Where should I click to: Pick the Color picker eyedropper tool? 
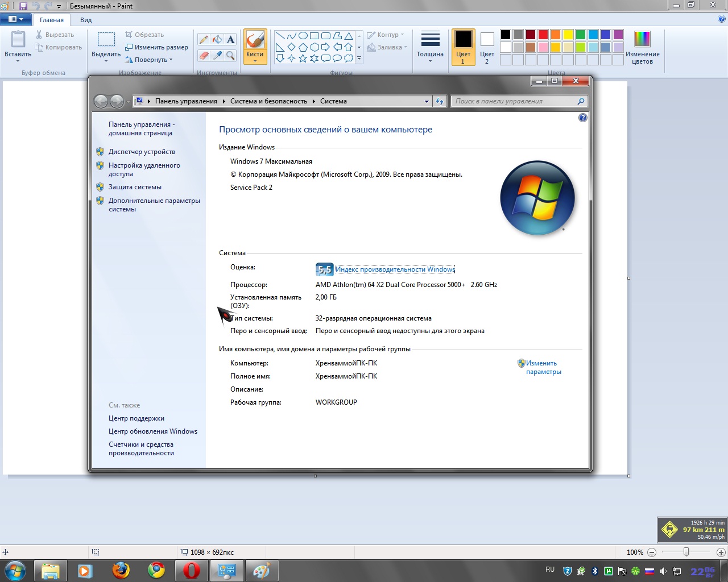pyautogui.click(x=217, y=55)
